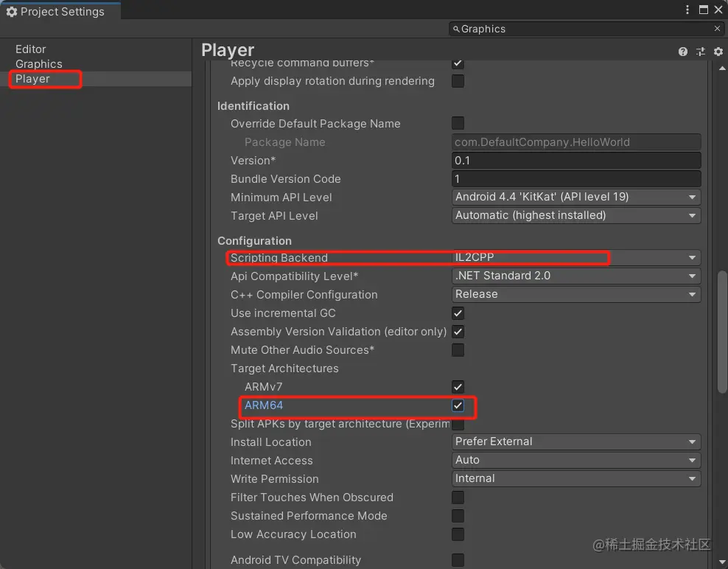Open Internet Access dropdown

[x=576, y=461]
